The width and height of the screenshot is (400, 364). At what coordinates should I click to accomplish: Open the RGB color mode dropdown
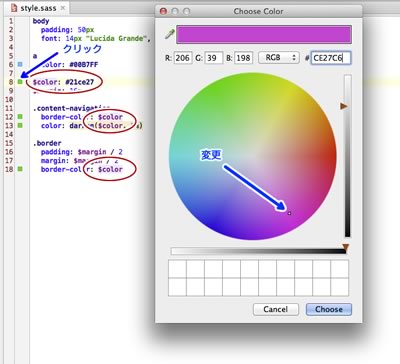click(279, 58)
